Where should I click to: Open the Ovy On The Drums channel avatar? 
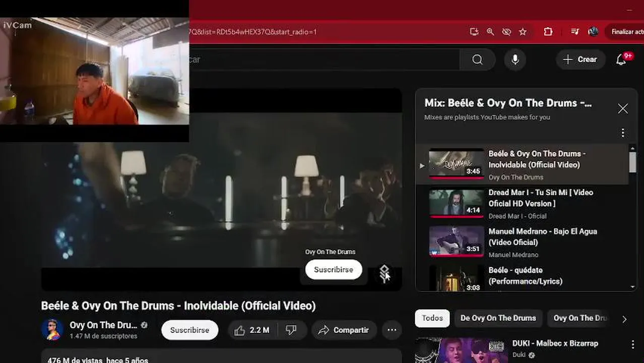tap(52, 330)
